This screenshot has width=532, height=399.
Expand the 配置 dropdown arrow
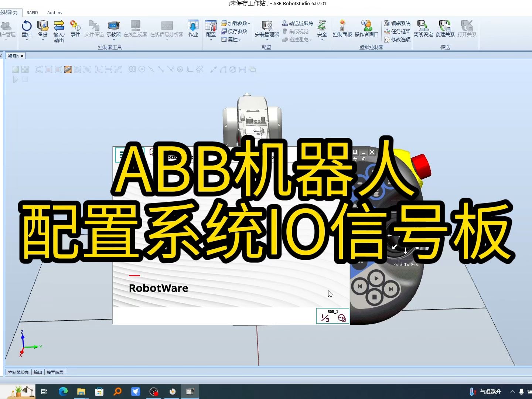pyautogui.click(x=211, y=40)
